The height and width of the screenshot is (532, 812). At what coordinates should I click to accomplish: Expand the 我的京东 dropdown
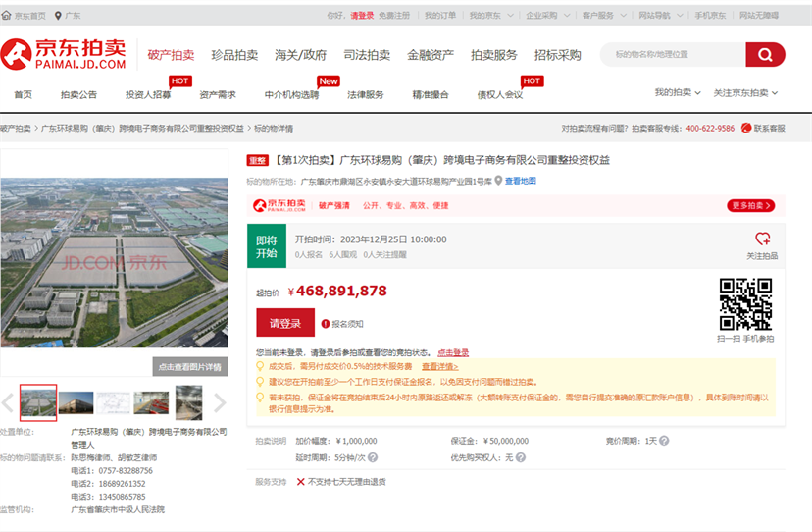[491, 15]
